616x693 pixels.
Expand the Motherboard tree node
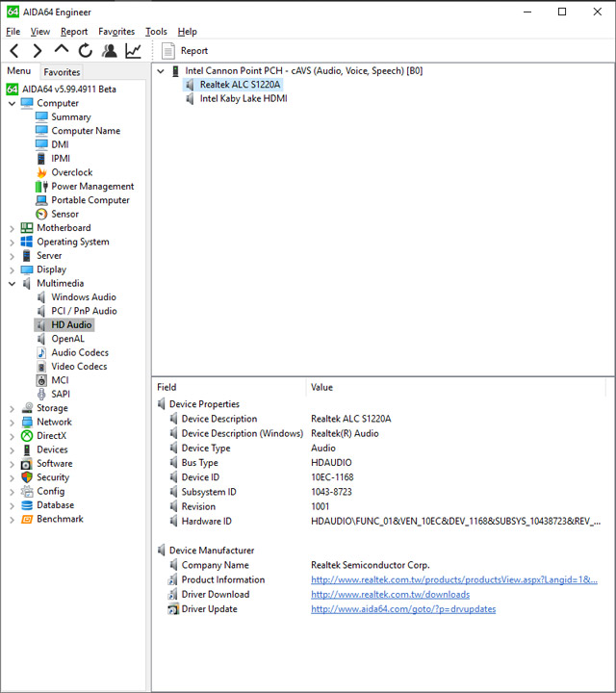12,228
